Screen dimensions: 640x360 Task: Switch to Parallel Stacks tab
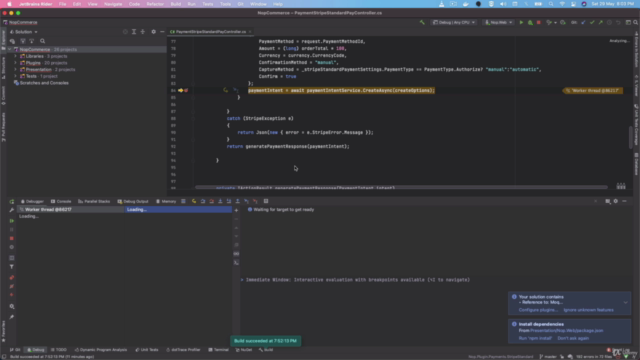click(x=94, y=202)
